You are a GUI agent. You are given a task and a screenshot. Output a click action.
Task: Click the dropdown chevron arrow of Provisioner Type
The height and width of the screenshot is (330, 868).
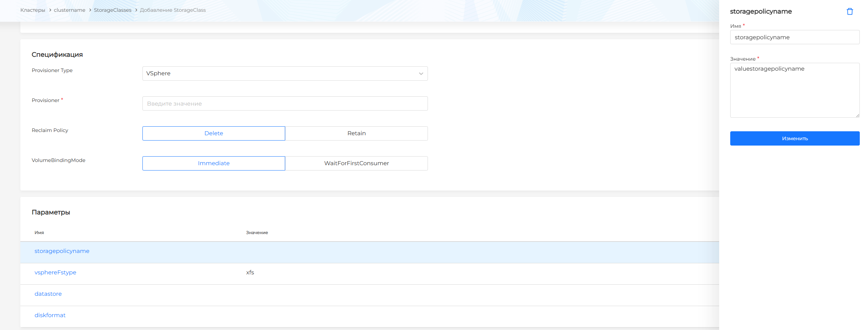[x=421, y=74]
